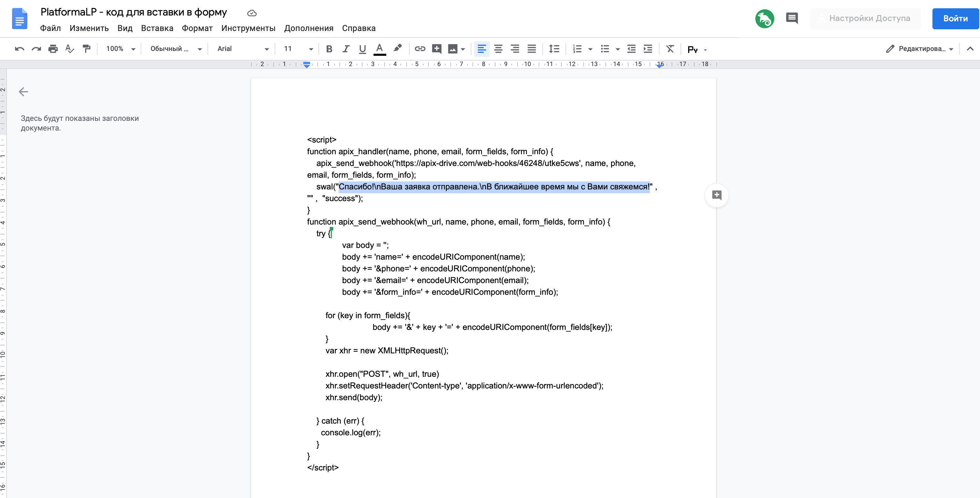Open insert image dropdown arrow
The width and height of the screenshot is (980, 498).
(463, 49)
